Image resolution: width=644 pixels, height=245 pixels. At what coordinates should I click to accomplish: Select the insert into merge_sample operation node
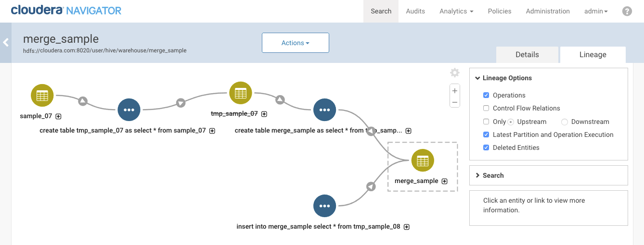click(324, 206)
